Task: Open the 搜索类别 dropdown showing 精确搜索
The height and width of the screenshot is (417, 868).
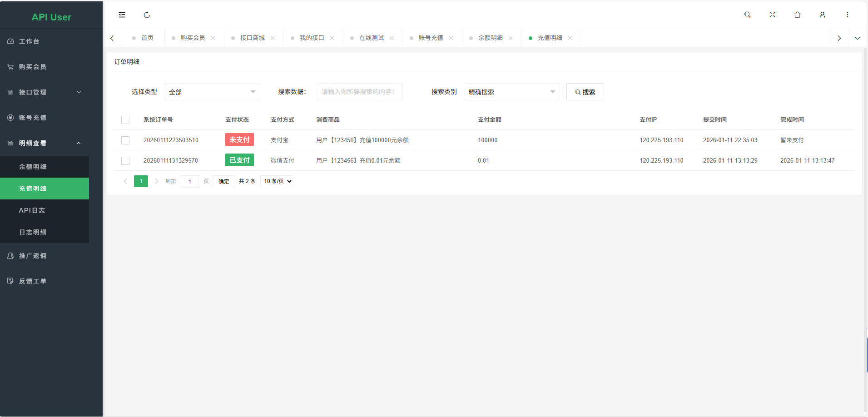Action: pyautogui.click(x=511, y=91)
